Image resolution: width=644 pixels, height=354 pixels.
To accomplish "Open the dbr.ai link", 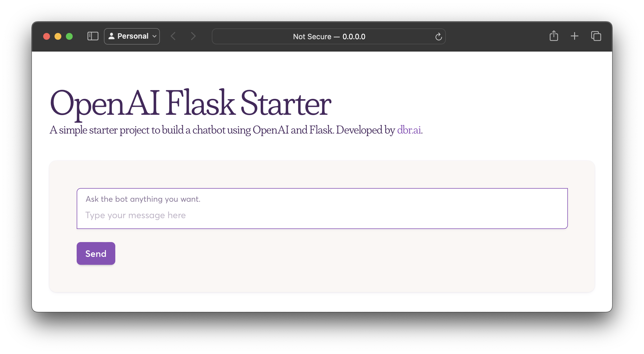I will click(409, 130).
